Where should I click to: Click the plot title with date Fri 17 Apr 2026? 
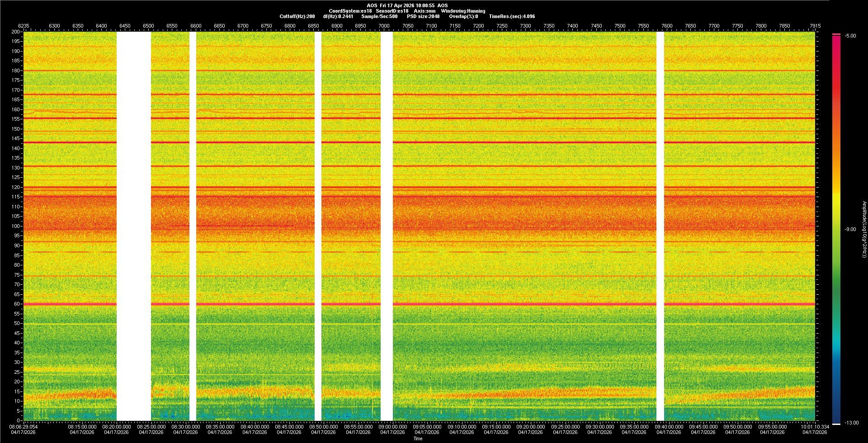(407, 5)
